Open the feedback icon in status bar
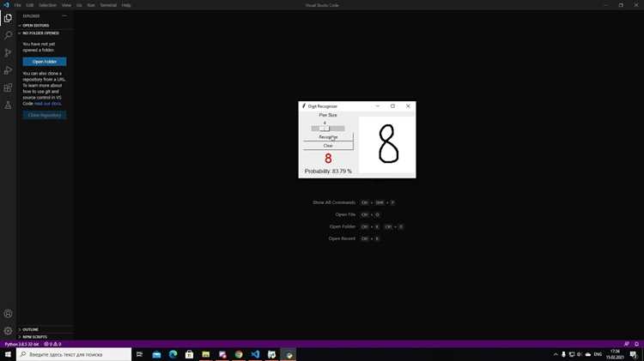644x361 pixels. tap(626, 344)
